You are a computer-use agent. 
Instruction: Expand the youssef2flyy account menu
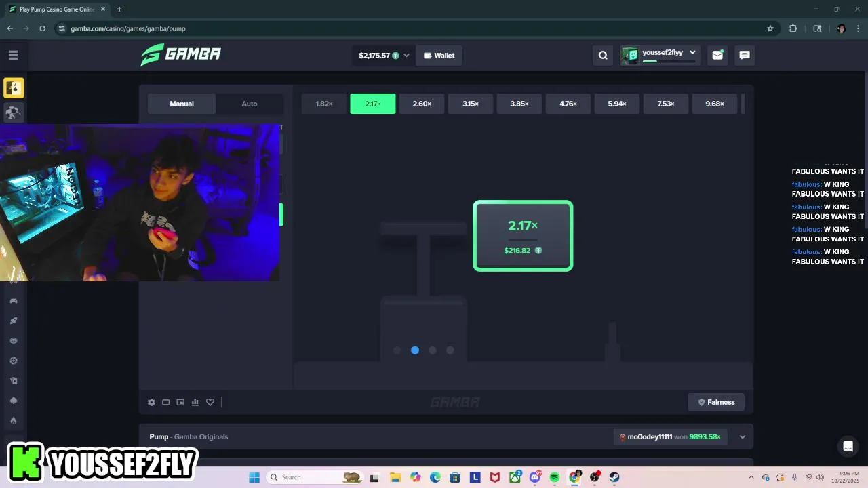click(660, 56)
